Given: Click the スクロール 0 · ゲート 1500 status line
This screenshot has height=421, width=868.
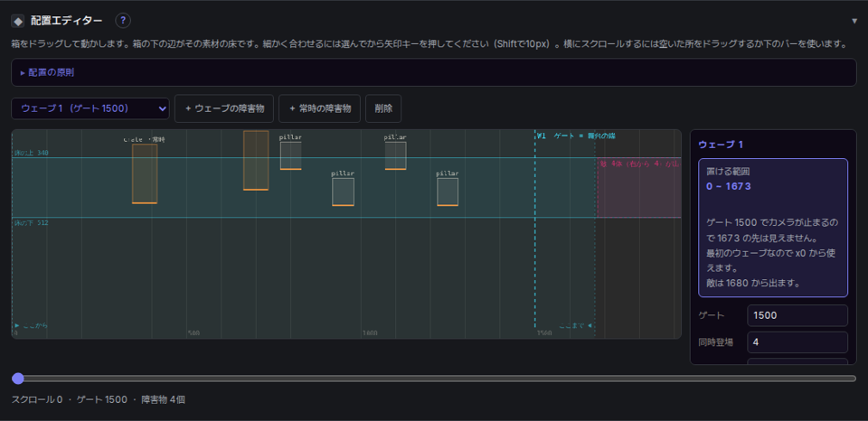Looking at the screenshot, I should click(99, 399).
